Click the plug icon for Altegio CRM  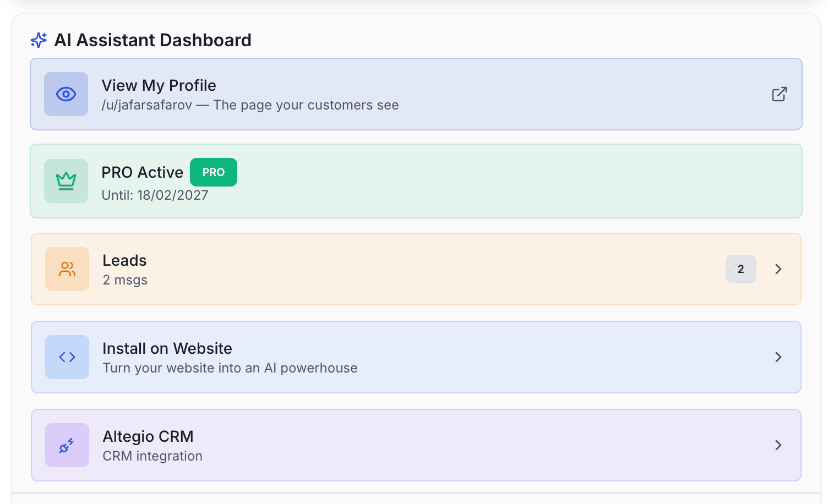coord(67,445)
